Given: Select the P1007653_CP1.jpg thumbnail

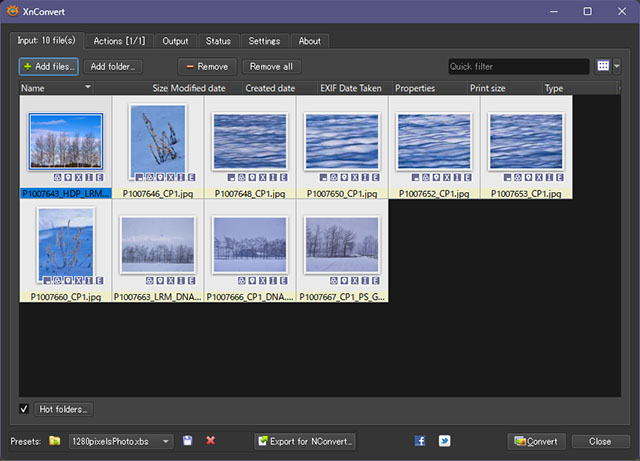Looking at the screenshot, I should 526,142.
